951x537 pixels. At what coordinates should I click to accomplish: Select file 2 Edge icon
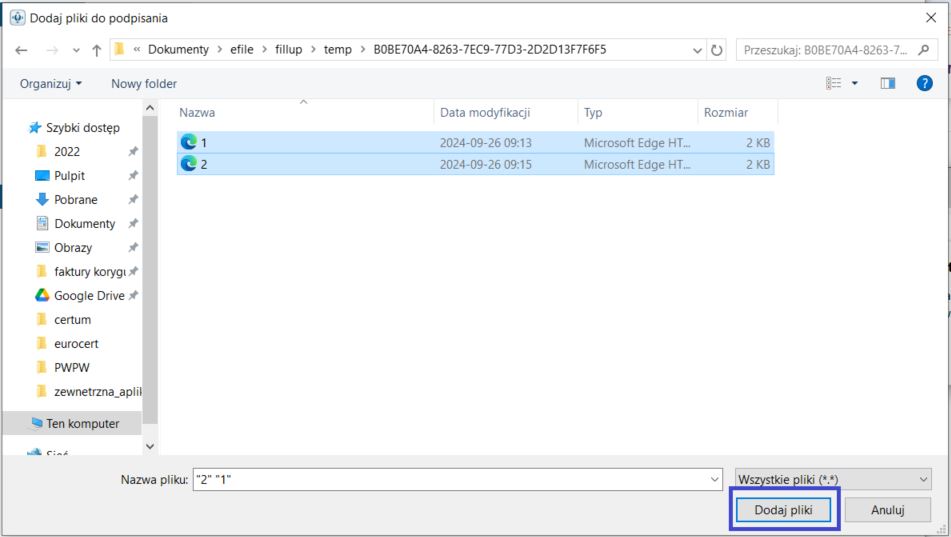coord(189,164)
